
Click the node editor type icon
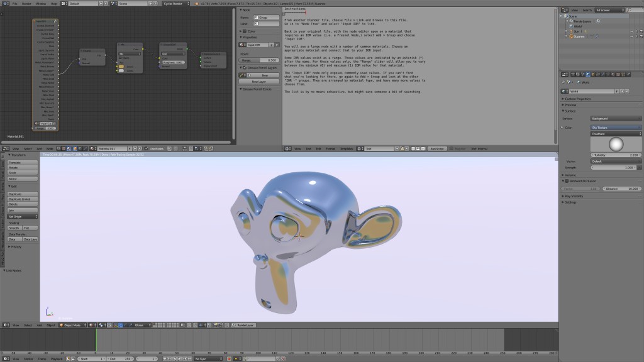(5, 148)
